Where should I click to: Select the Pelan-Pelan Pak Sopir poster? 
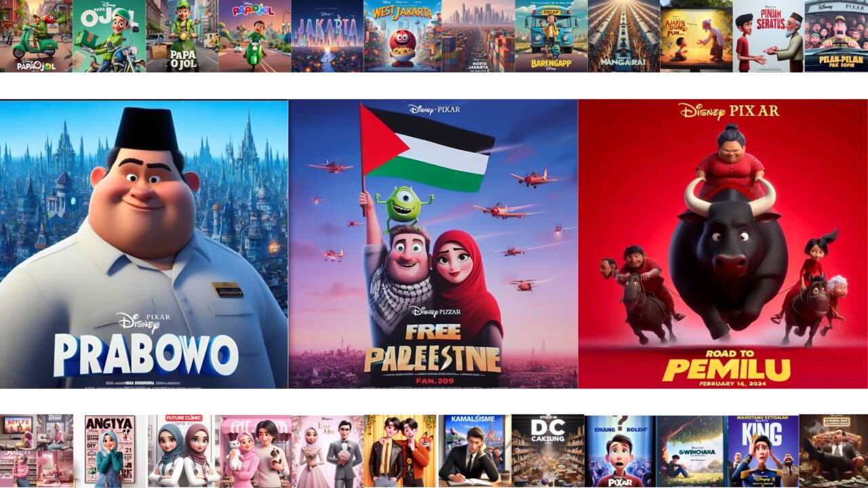[x=836, y=36]
